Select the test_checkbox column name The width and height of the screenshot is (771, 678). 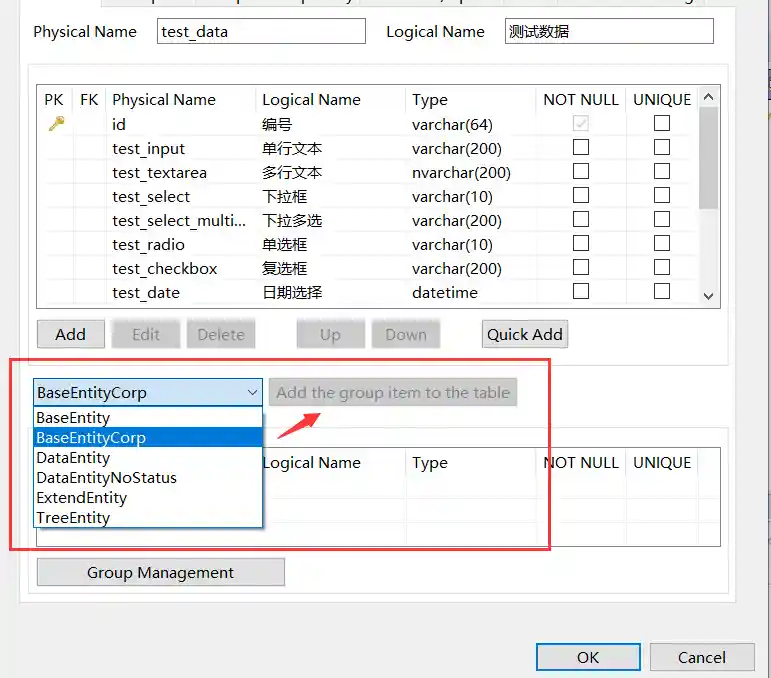tap(165, 268)
